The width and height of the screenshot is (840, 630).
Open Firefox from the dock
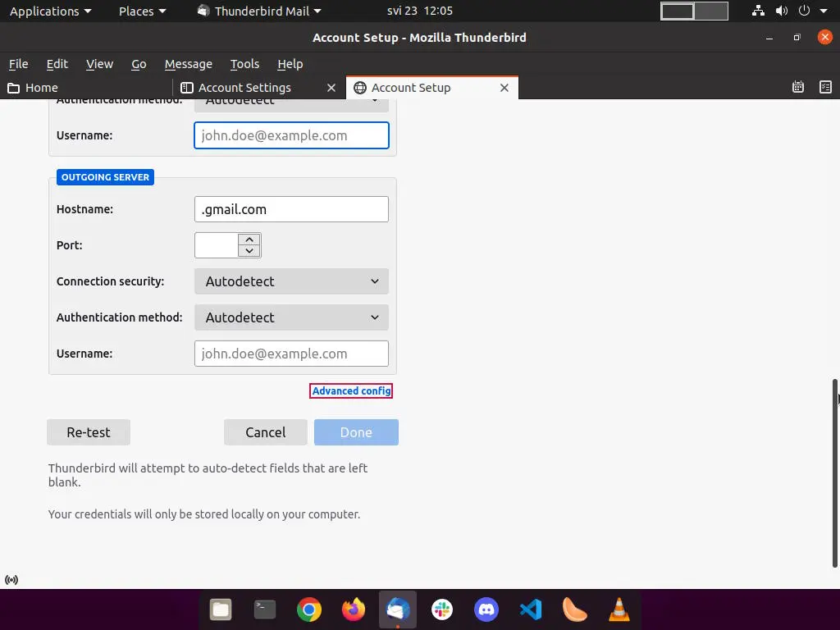pyautogui.click(x=354, y=609)
